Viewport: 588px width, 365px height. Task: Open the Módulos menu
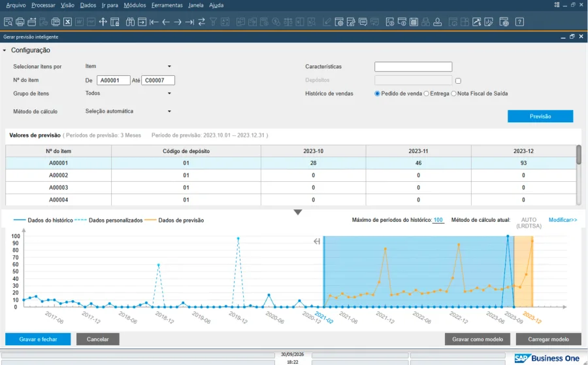(x=135, y=5)
